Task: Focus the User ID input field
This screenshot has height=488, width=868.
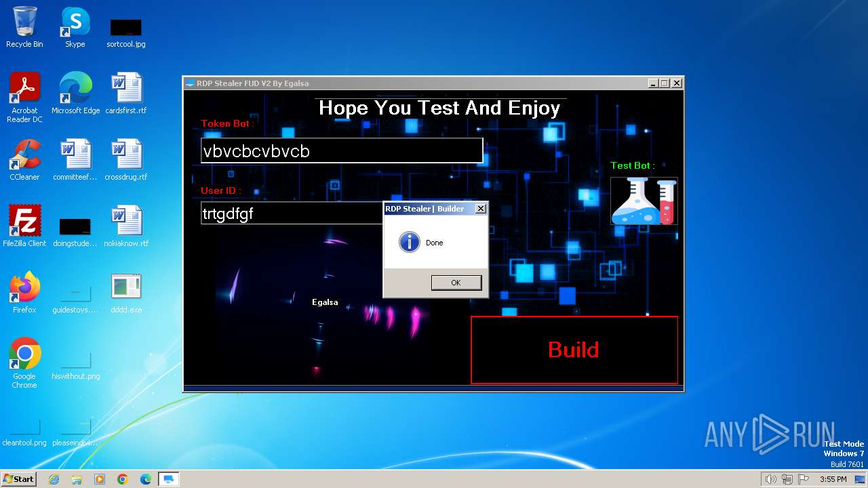Action: coord(292,213)
